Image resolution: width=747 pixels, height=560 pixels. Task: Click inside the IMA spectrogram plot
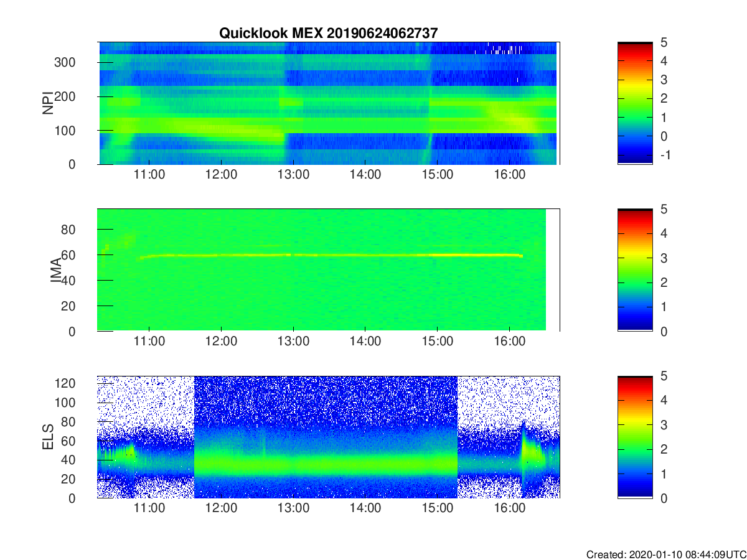[328, 270]
